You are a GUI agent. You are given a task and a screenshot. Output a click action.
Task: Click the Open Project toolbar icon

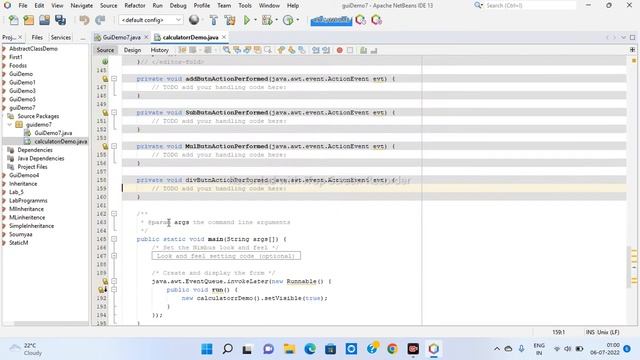(44, 20)
